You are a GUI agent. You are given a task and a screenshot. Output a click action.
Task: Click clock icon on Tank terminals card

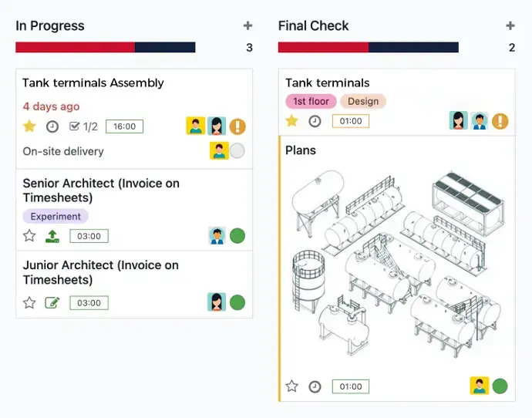click(315, 121)
